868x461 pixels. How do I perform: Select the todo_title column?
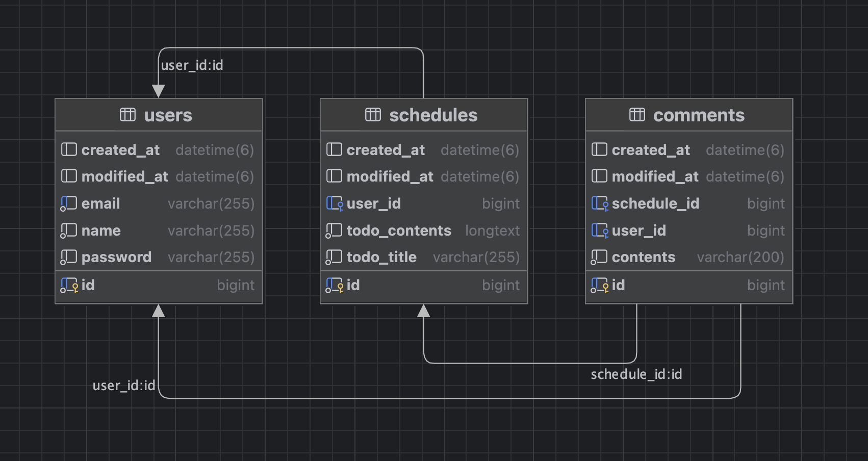424,257
